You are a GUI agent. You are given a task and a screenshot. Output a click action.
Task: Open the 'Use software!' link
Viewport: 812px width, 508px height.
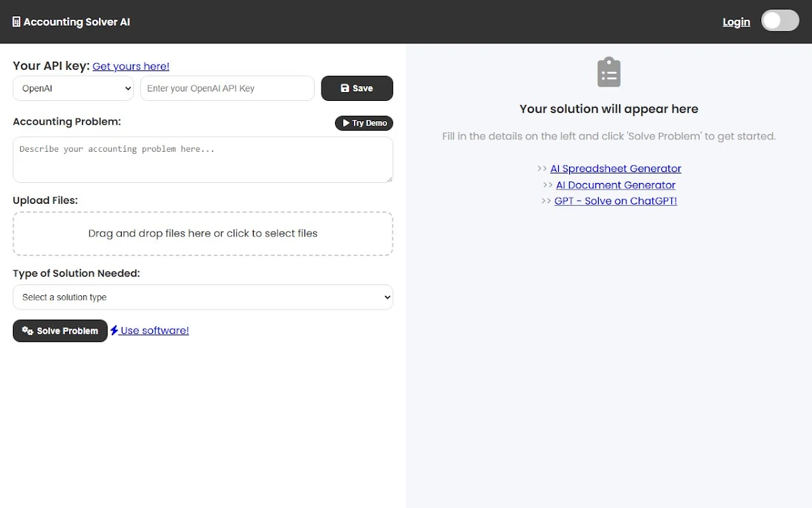150,331
